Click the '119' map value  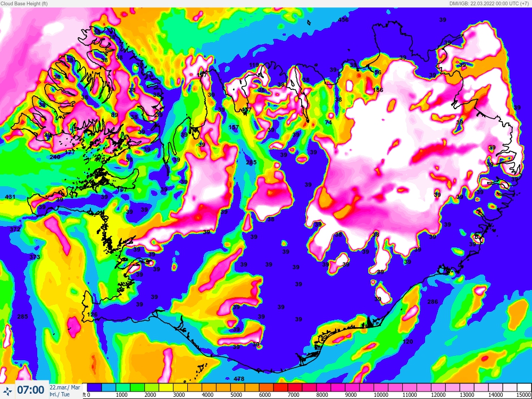pos(254,65)
